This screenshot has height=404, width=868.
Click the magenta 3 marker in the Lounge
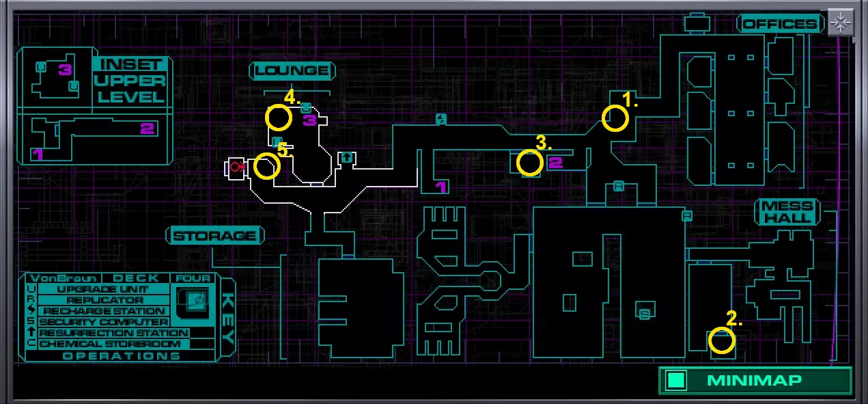pyautogui.click(x=309, y=121)
